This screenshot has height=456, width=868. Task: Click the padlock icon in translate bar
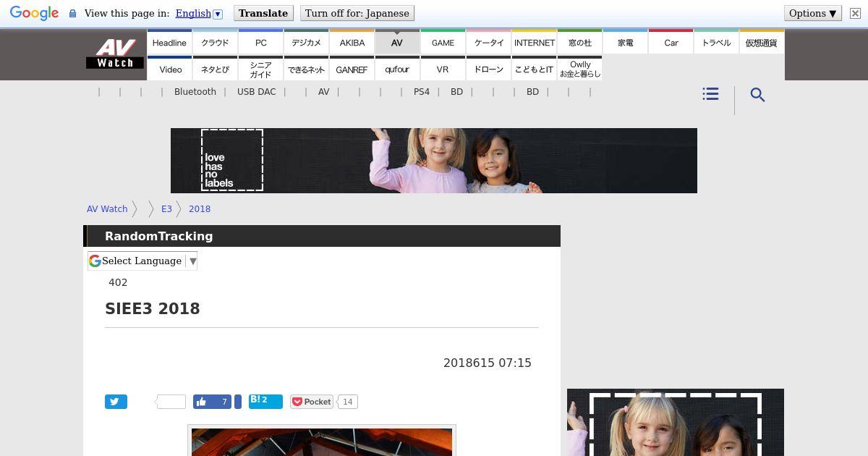(x=72, y=14)
